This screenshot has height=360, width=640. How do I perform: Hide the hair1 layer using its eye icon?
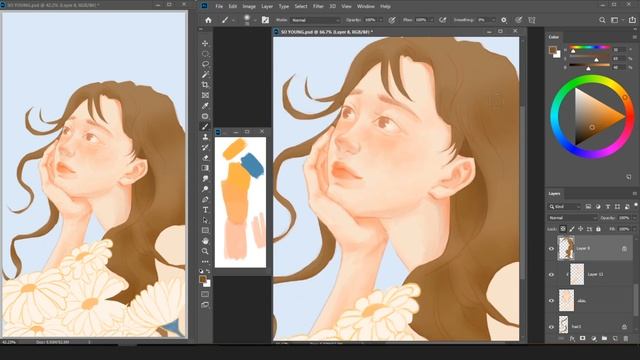551,327
